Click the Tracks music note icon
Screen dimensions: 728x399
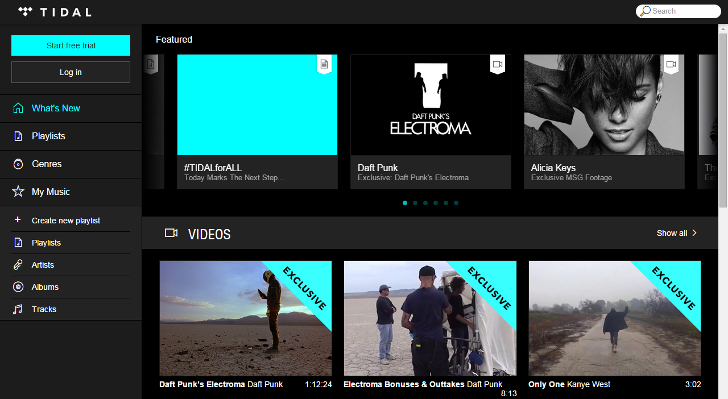[18, 309]
